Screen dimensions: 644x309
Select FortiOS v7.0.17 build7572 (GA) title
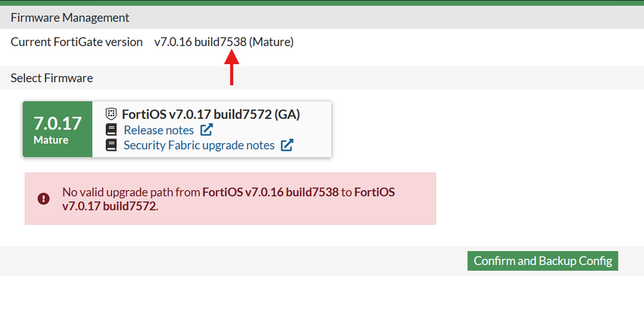click(x=211, y=115)
